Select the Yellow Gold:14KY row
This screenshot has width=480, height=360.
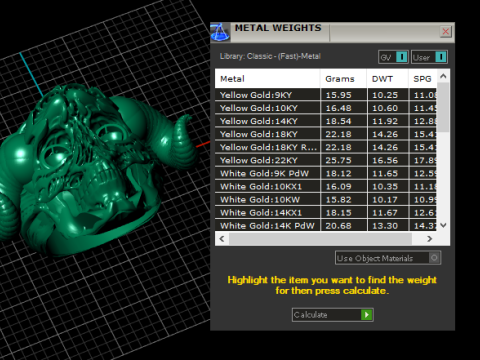tap(326, 121)
